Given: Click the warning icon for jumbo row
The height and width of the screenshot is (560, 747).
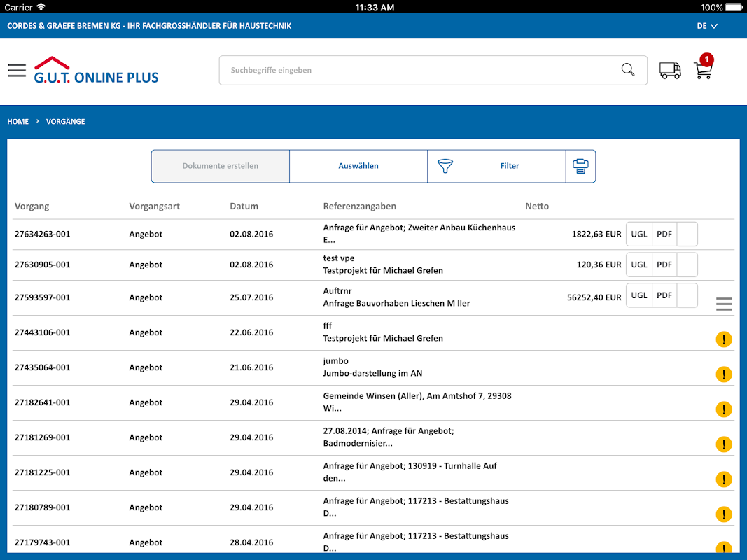Looking at the screenshot, I should pos(724,374).
